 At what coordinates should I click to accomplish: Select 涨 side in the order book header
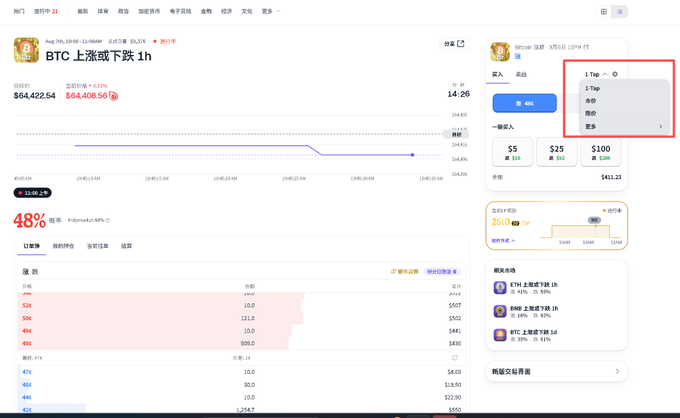tap(25, 272)
